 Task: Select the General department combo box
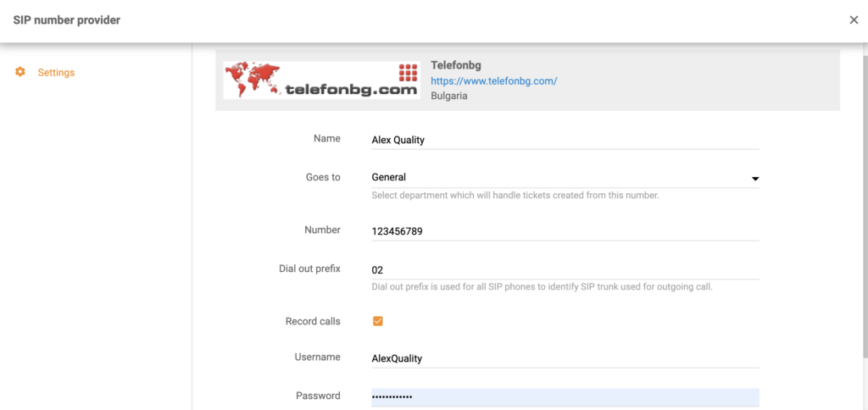click(559, 178)
